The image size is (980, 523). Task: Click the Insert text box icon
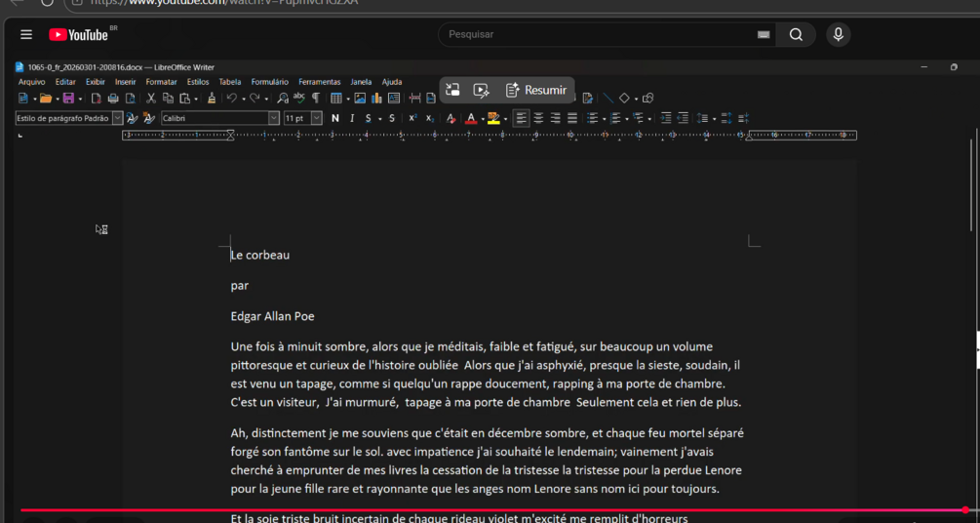click(394, 99)
